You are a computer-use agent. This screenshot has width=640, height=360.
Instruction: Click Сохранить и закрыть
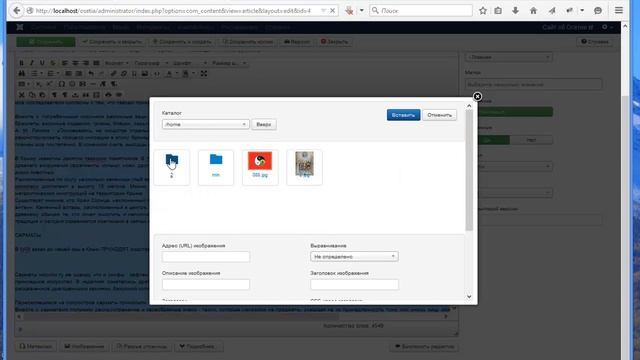pos(113,42)
